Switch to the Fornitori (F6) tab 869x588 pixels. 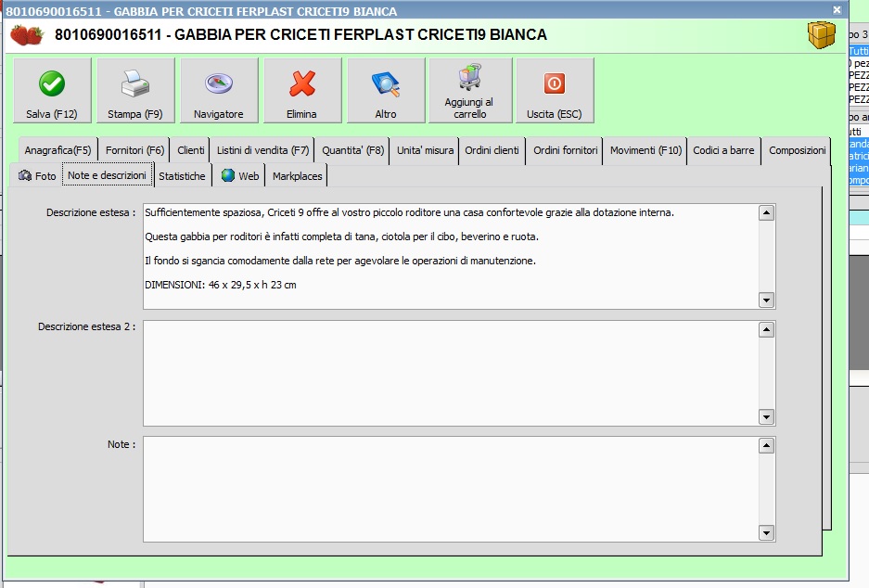pos(134,150)
